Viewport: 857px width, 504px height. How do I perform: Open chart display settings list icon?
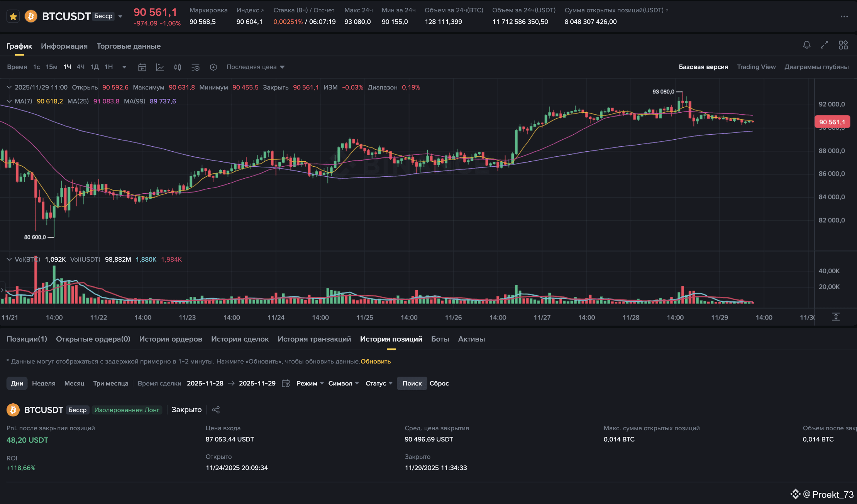click(195, 67)
